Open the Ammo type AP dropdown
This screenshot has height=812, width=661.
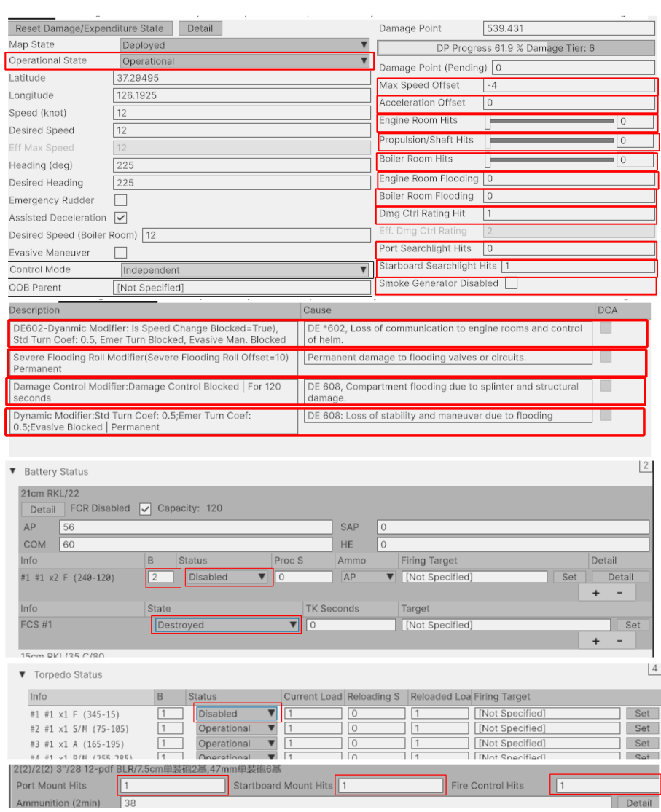(367, 577)
